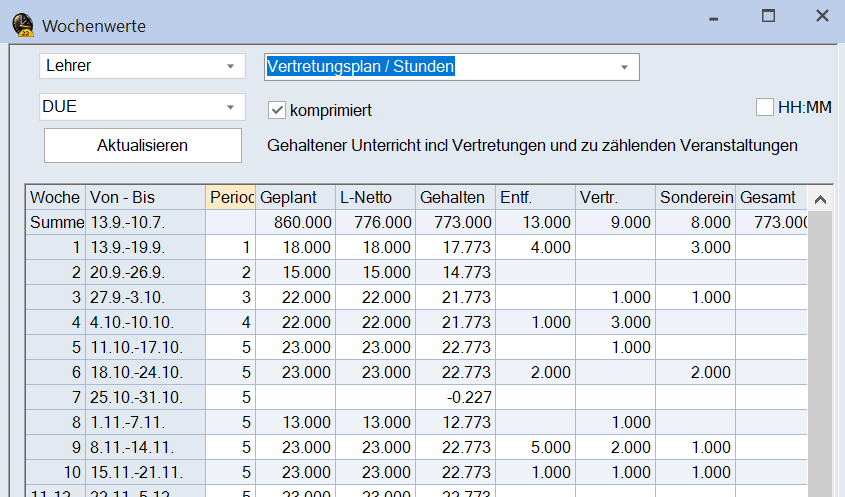Minimize the Wochenwerte window
The image size is (845, 497).
(x=714, y=17)
